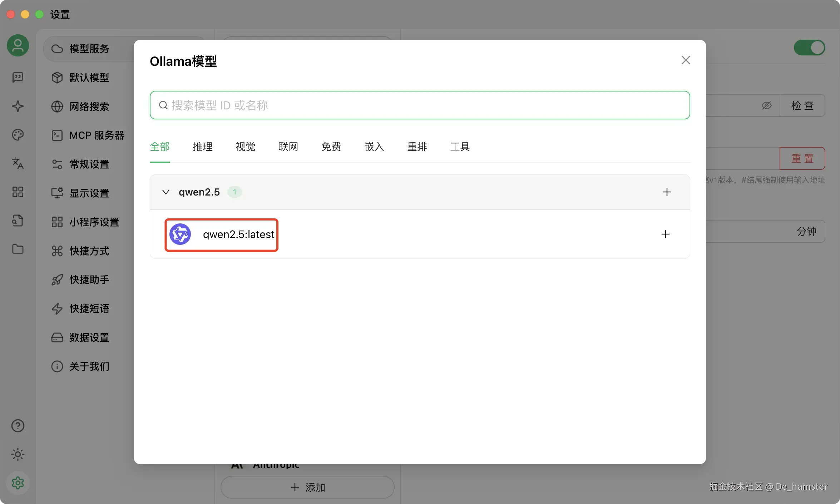Switch to the 推理 tab
The image size is (840, 504).
(x=203, y=147)
